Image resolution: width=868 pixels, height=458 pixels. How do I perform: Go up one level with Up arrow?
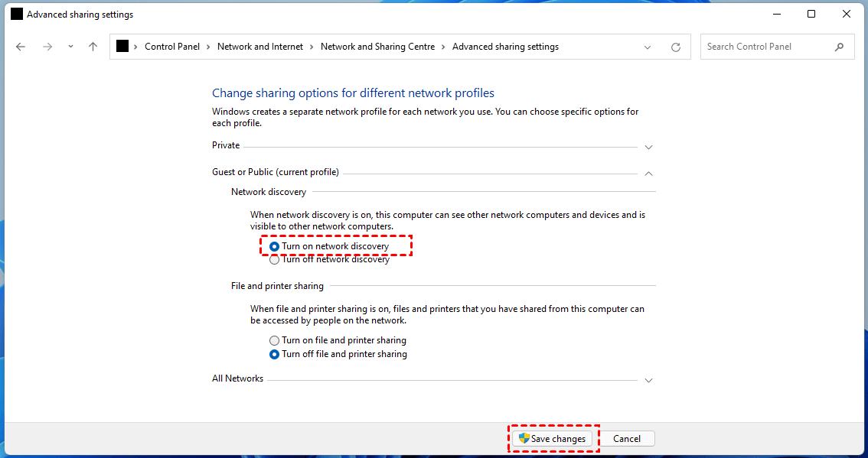tap(93, 47)
